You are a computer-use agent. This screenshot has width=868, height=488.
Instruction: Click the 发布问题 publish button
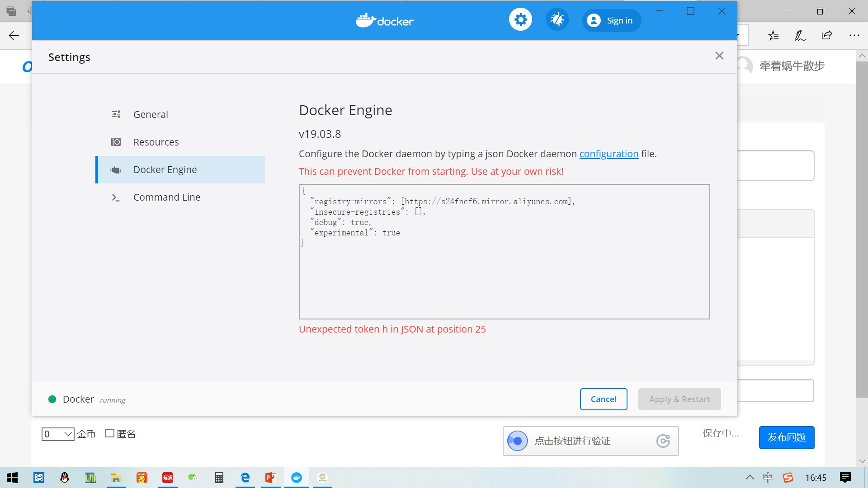tap(787, 437)
